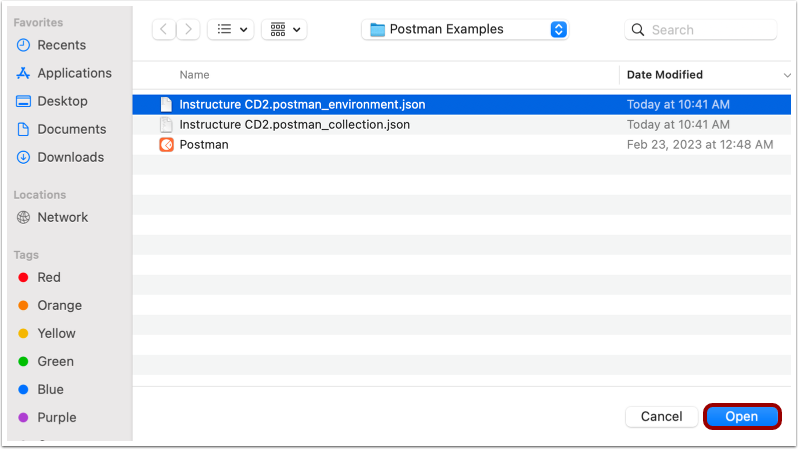Screen dimensions: 798x449
Task: Click the blue tag color dot
Action: 23,389
